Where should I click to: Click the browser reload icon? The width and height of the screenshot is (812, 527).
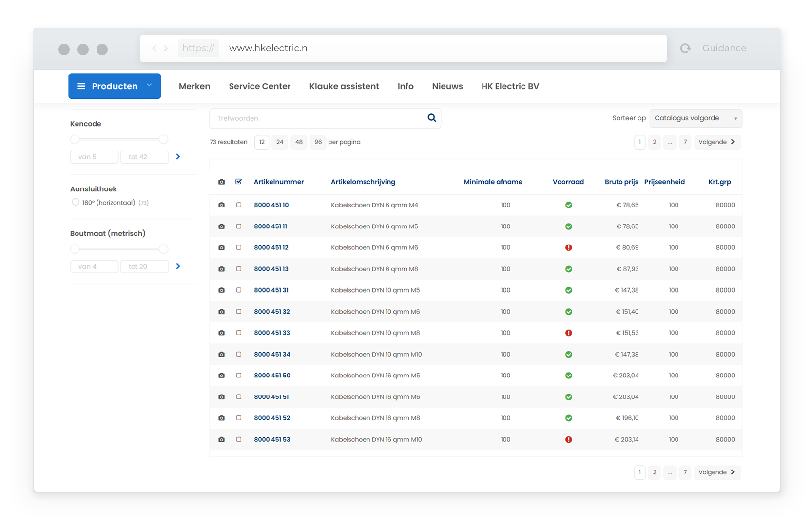(x=685, y=48)
